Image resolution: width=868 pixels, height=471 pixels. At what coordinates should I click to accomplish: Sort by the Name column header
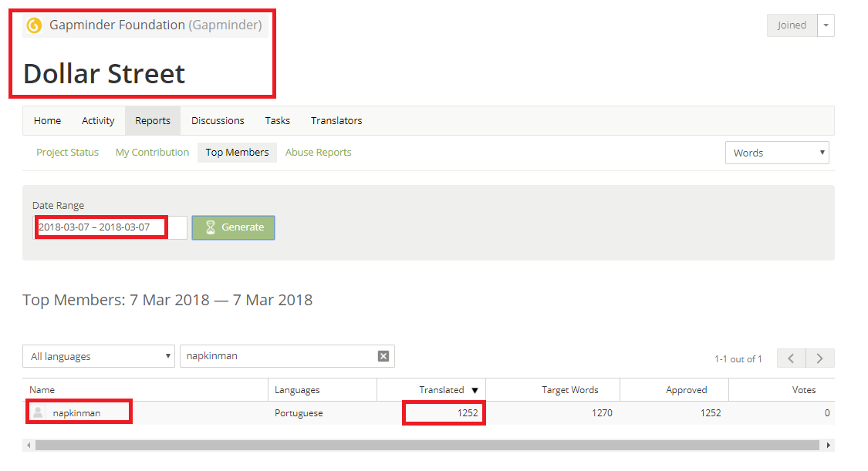145,390
